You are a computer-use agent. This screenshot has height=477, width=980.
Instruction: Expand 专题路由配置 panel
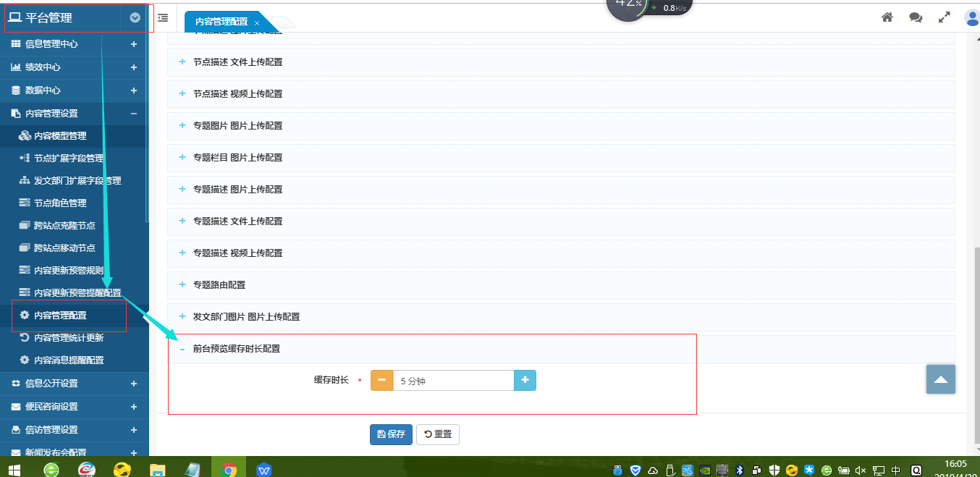pos(561,285)
